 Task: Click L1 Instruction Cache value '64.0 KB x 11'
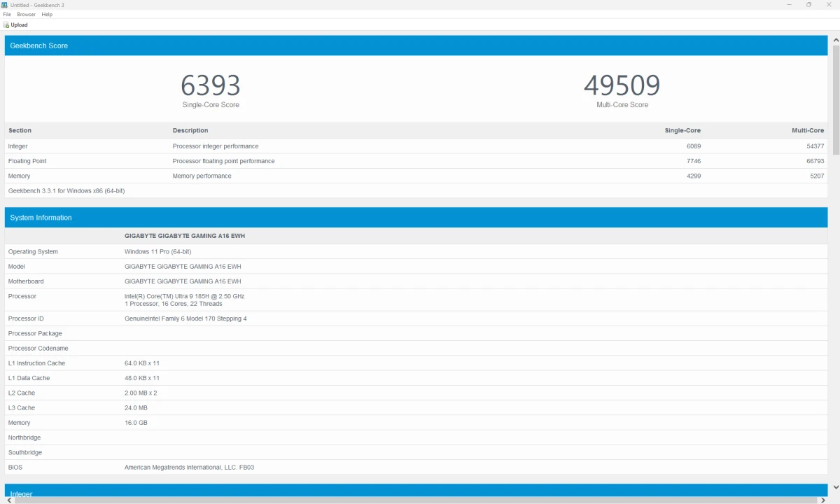click(x=142, y=363)
